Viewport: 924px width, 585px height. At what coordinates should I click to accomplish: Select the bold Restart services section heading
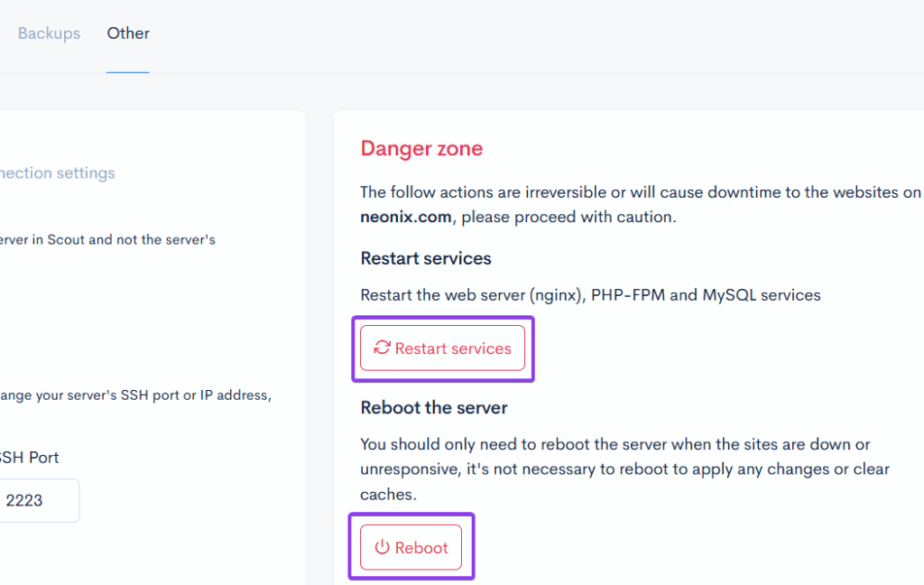(x=426, y=258)
